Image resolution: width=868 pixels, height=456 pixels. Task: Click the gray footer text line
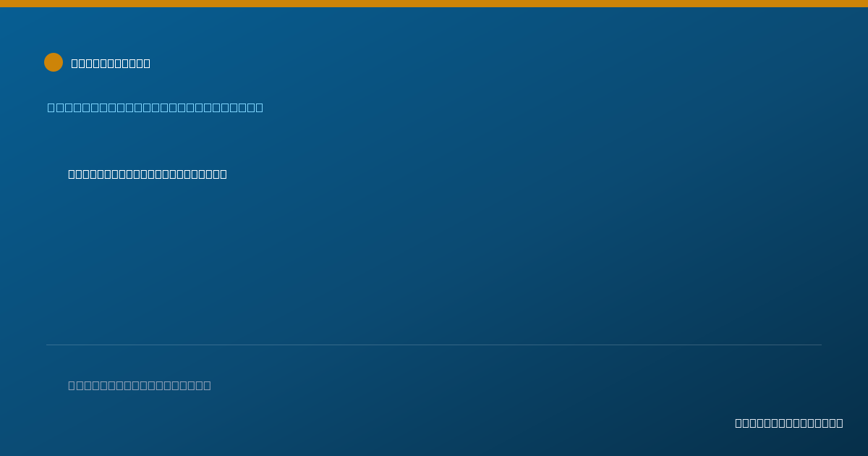click(140, 386)
